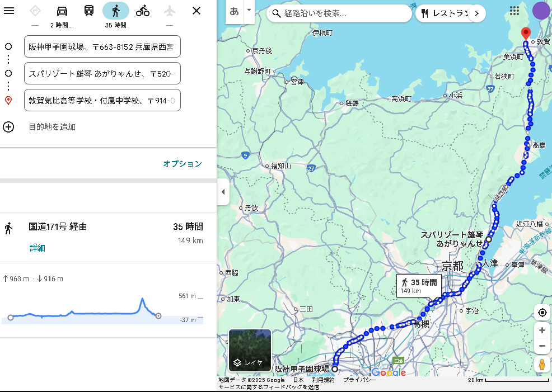The image size is (552, 392).
Task: Click the 宮津 label on the map
Action: 297,82
